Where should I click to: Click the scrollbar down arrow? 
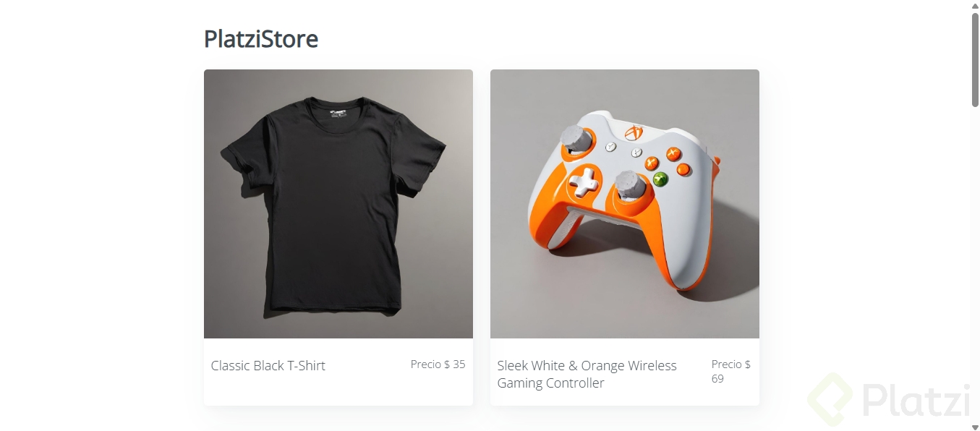click(975, 427)
